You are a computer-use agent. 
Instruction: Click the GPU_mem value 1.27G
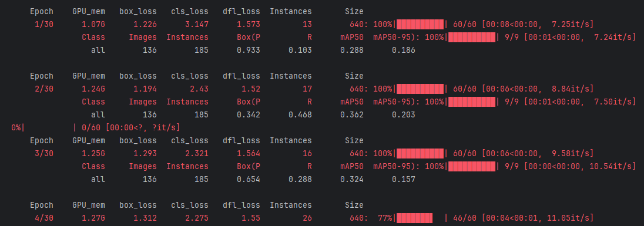pyautogui.click(x=93, y=218)
